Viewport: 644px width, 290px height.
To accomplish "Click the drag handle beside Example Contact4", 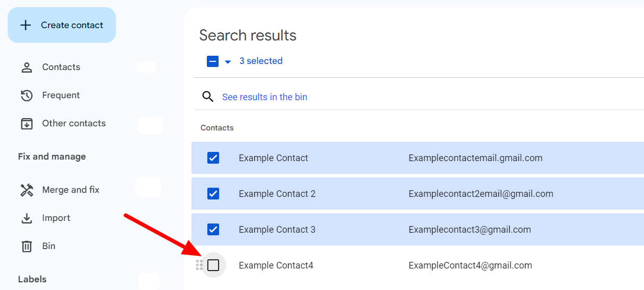I will [x=199, y=265].
